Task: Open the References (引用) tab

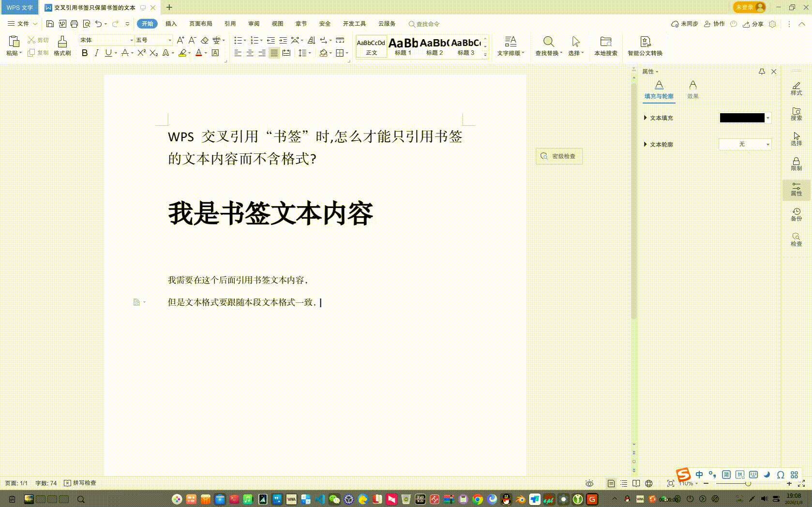Action: click(230, 24)
